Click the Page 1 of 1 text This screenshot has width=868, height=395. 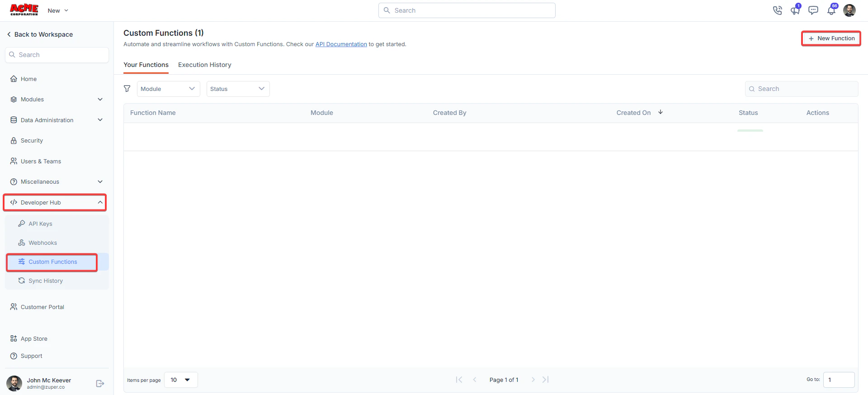click(x=504, y=380)
